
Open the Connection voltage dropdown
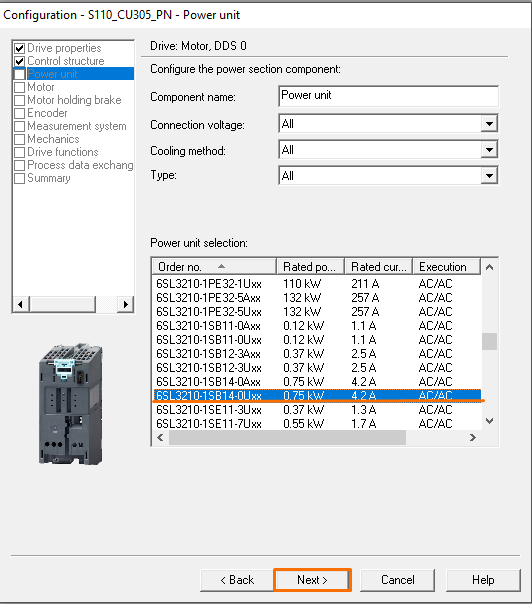coord(489,124)
